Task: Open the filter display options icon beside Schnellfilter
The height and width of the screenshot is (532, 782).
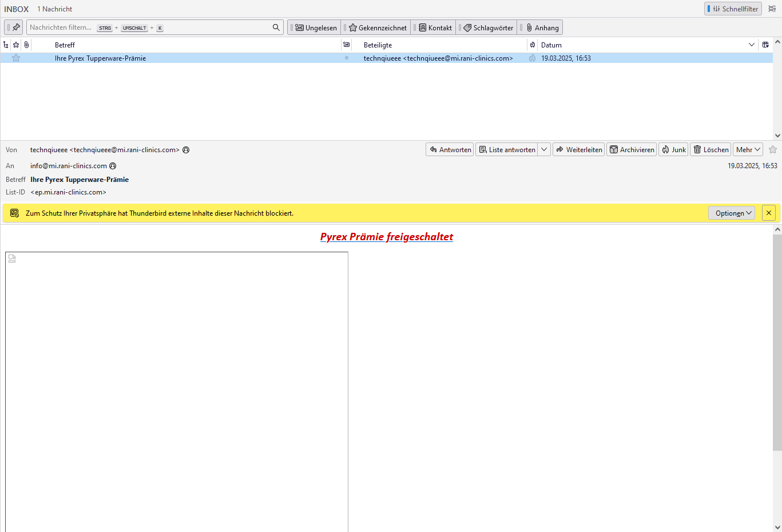Action: (x=772, y=9)
